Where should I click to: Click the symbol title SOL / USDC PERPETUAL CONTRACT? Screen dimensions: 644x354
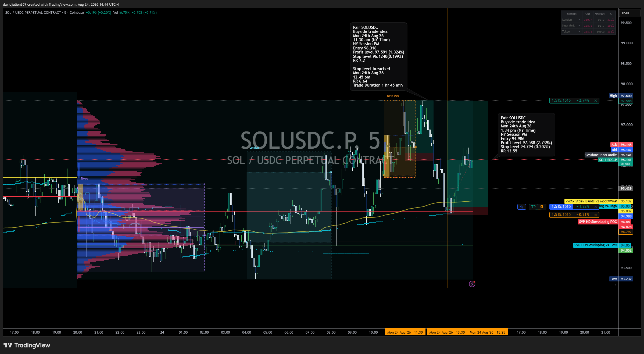pyautogui.click(x=33, y=13)
